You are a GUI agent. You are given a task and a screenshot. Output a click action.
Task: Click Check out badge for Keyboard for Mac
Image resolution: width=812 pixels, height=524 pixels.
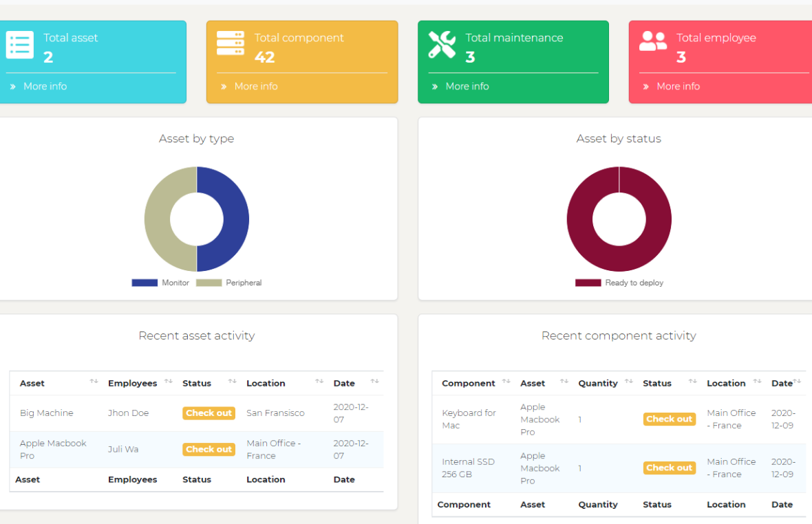point(669,419)
